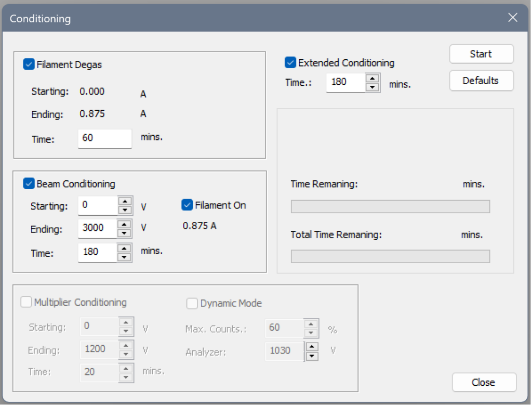The height and width of the screenshot is (405, 532).
Task: Disable the Extended Conditioning option
Action: pyautogui.click(x=290, y=62)
